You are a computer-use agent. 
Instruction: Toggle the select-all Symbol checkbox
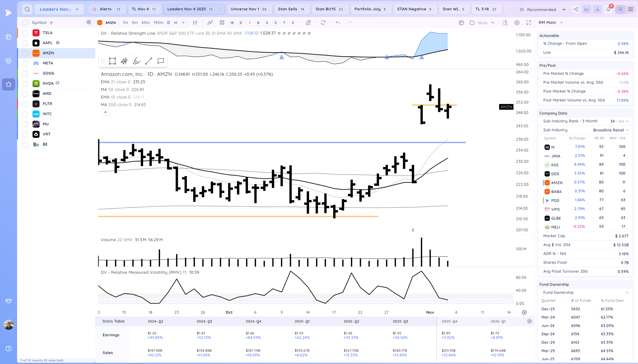(25, 22)
